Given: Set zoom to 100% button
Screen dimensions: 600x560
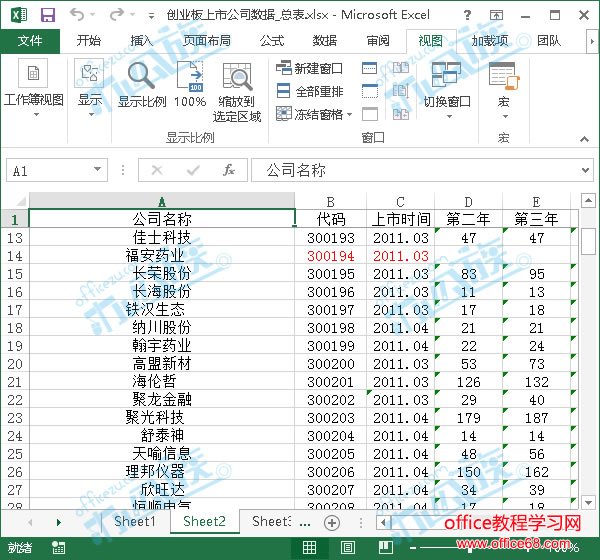Looking at the screenshot, I should coord(190,85).
